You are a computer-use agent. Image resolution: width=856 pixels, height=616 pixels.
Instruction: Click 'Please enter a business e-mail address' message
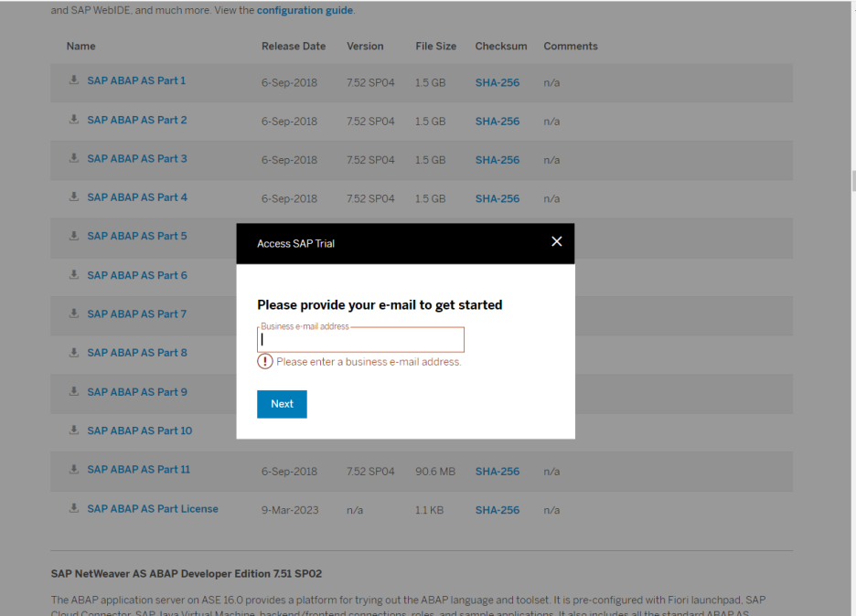[x=369, y=362]
